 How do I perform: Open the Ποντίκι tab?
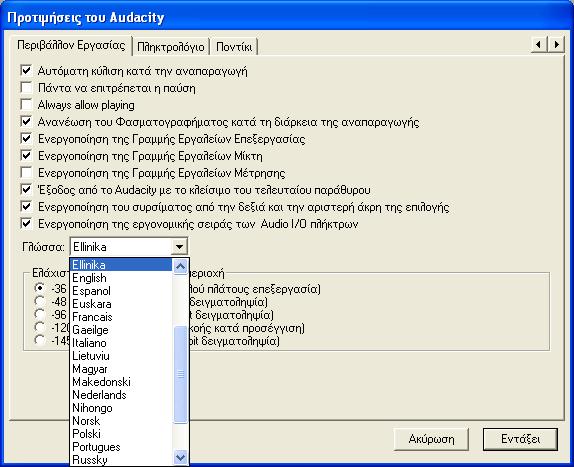(234, 47)
